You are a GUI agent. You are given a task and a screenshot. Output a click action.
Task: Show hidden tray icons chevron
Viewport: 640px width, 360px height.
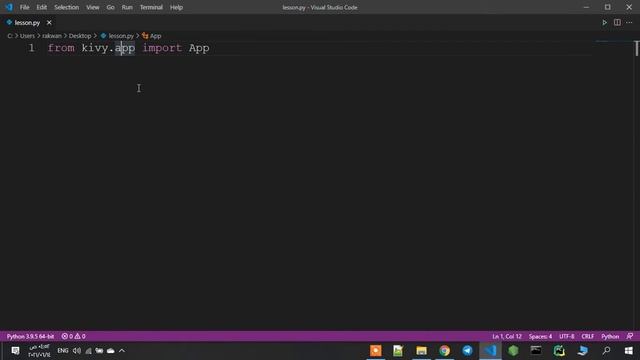click(122, 351)
